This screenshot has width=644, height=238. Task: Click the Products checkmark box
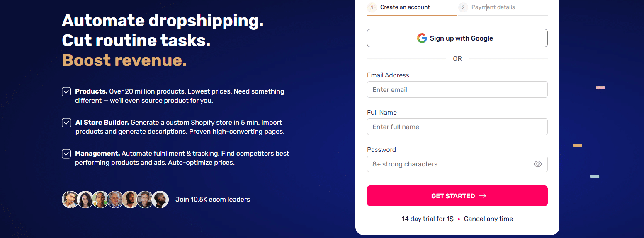pyautogui.click(x=66, y=91)
